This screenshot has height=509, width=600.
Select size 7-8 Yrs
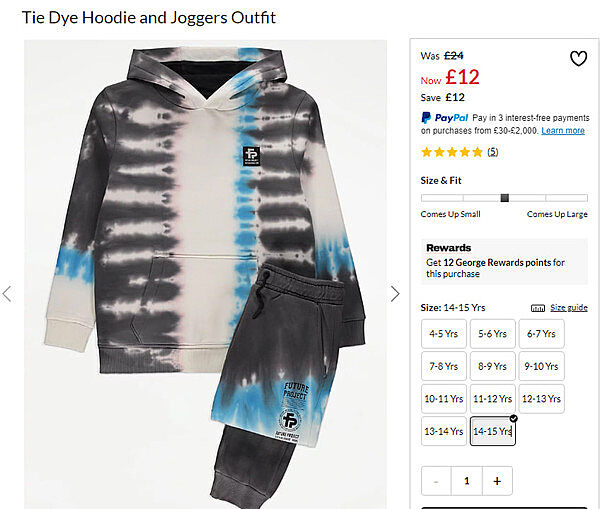[444, 366]
